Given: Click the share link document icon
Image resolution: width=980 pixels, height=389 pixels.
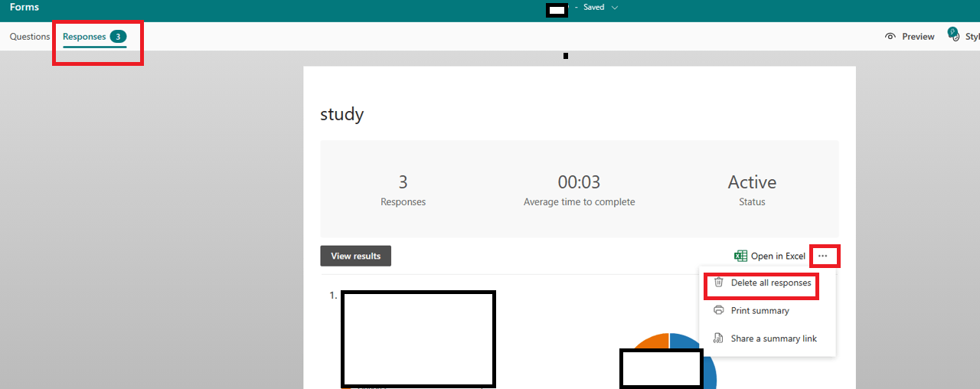Looking at the screenshot, I should [x=718, y=338].
